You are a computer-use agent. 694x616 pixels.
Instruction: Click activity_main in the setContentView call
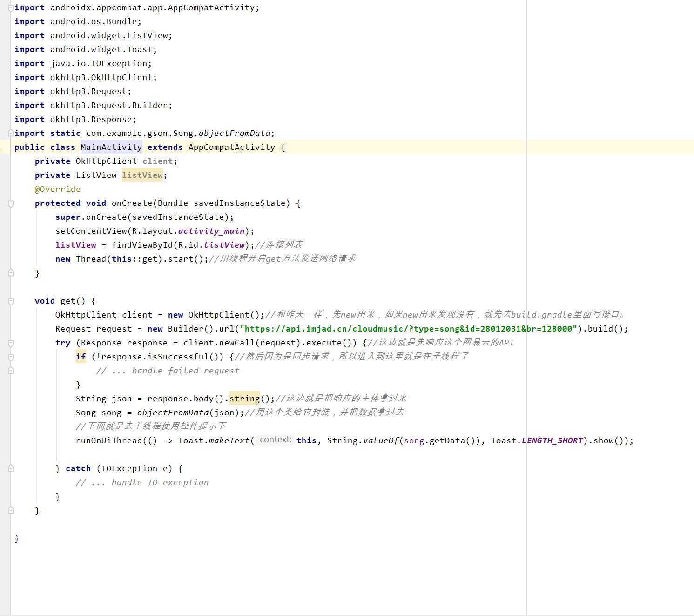click(211, 231)
